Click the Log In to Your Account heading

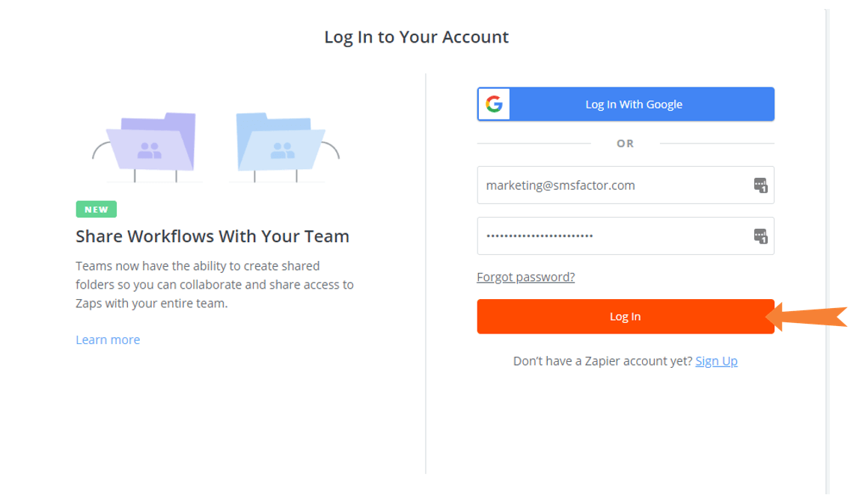tap(416, 37)
